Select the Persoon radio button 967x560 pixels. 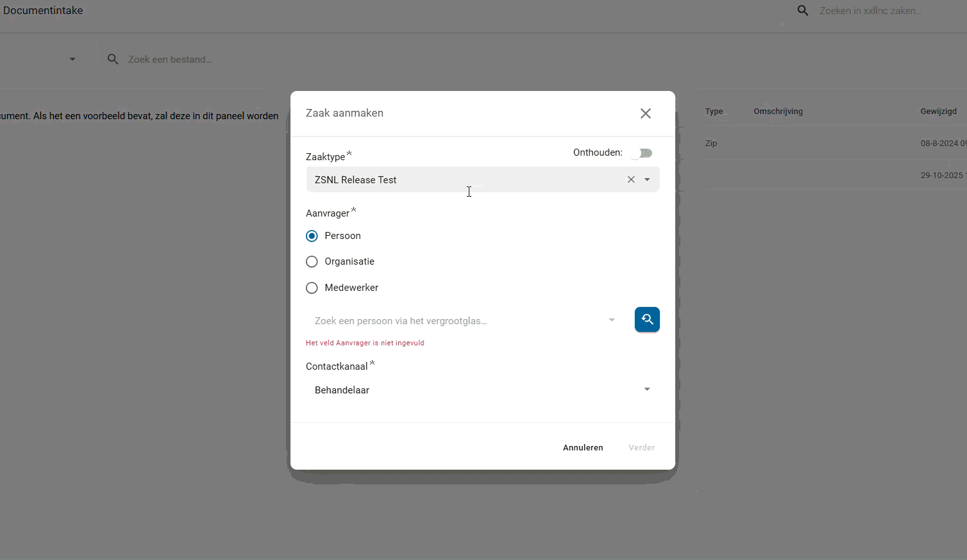[312, 236]
